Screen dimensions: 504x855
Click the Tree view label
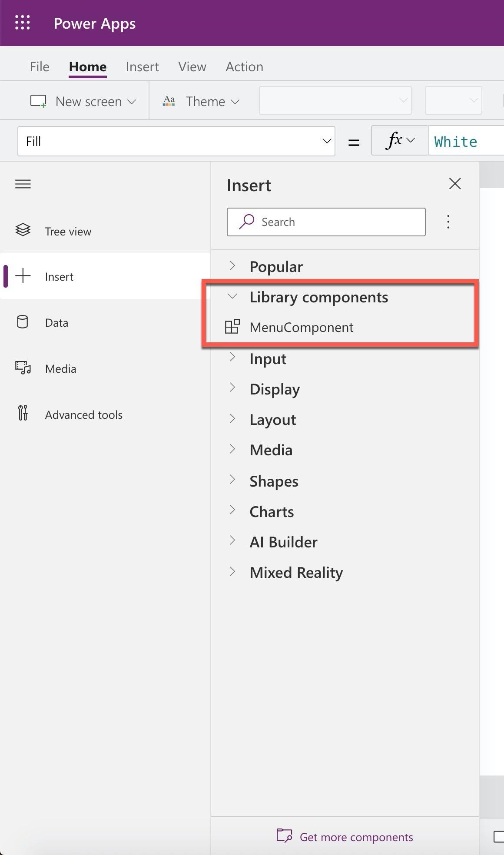68,232
